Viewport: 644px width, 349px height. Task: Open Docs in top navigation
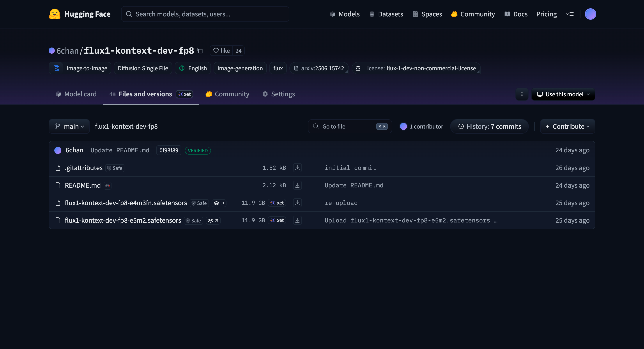tap(516, 14)
